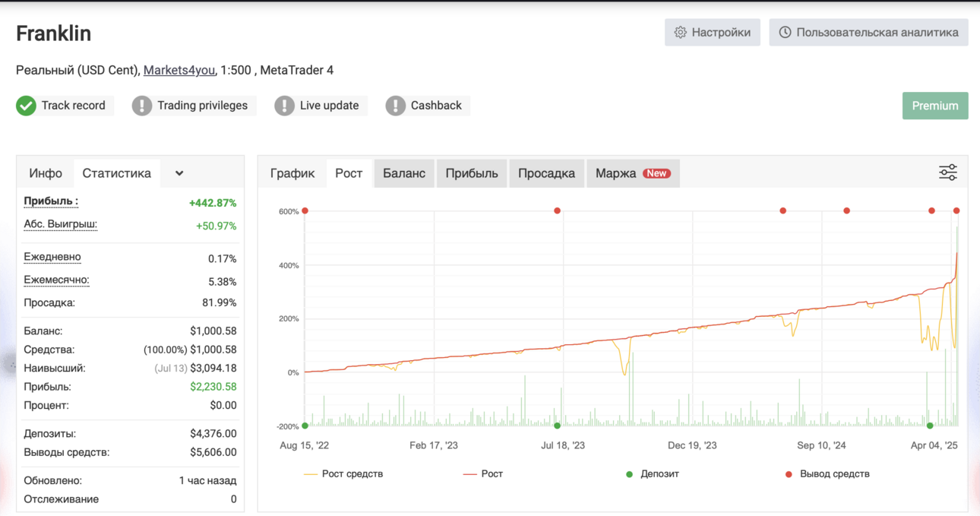980x516 pixels.
Task: Click the Sep 10, '24 axis label
Action: coord(821,445)
